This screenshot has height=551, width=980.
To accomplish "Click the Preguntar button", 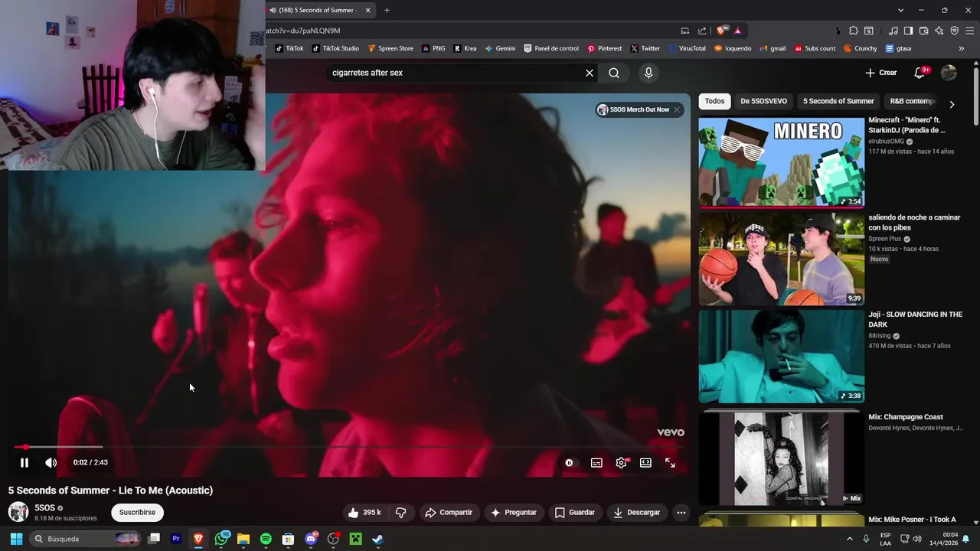I will [x=513, y=513].
